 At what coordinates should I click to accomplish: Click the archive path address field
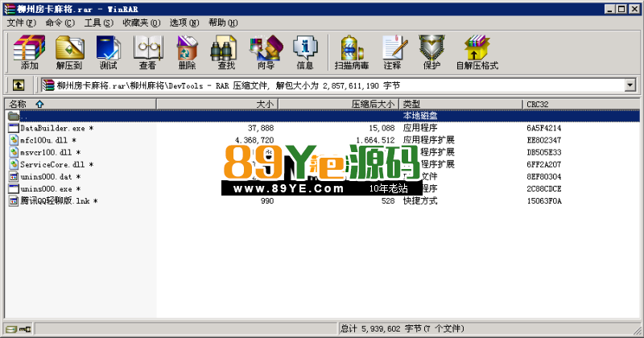(332, 85)
